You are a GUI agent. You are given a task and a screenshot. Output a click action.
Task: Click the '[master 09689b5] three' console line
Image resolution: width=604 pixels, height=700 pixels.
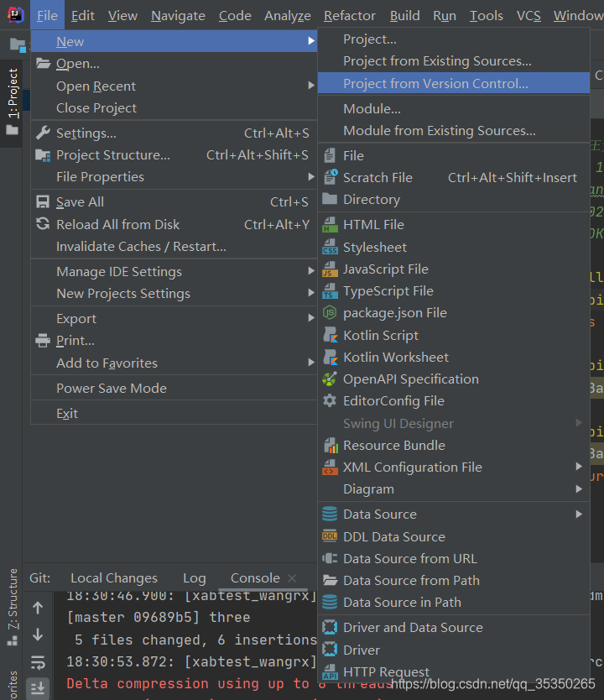point(159,618)
